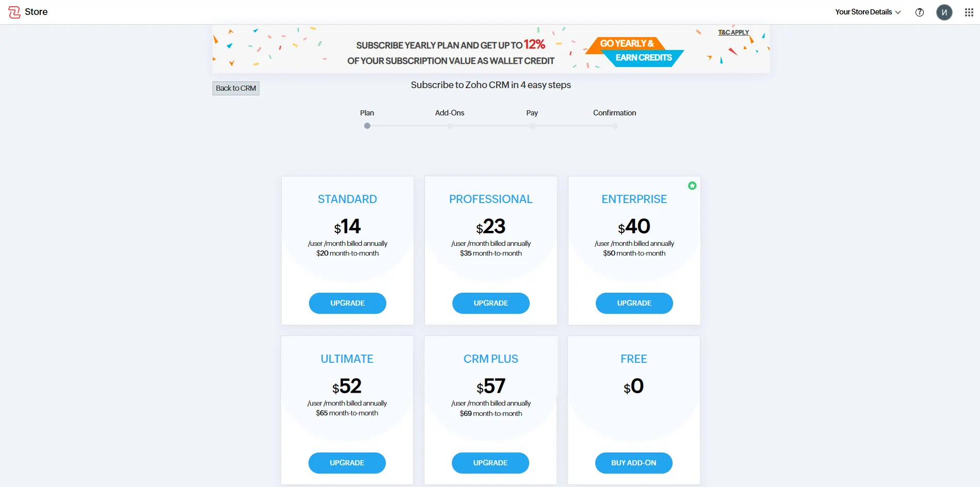Click the Pay step progress dot
Screen dimensions: 980x487
click(532, 126)
